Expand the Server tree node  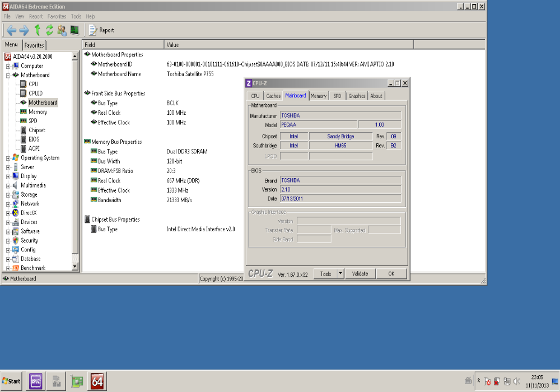tap(8, 167)
